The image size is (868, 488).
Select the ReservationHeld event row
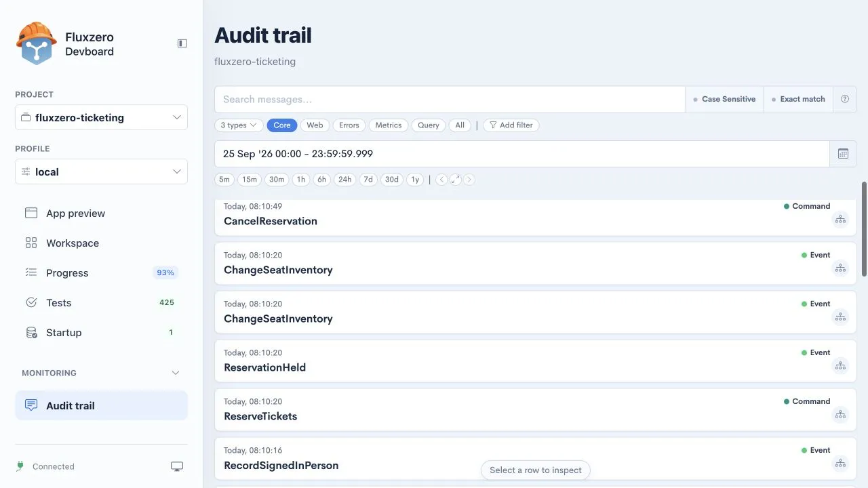click(x=536, y=361)
